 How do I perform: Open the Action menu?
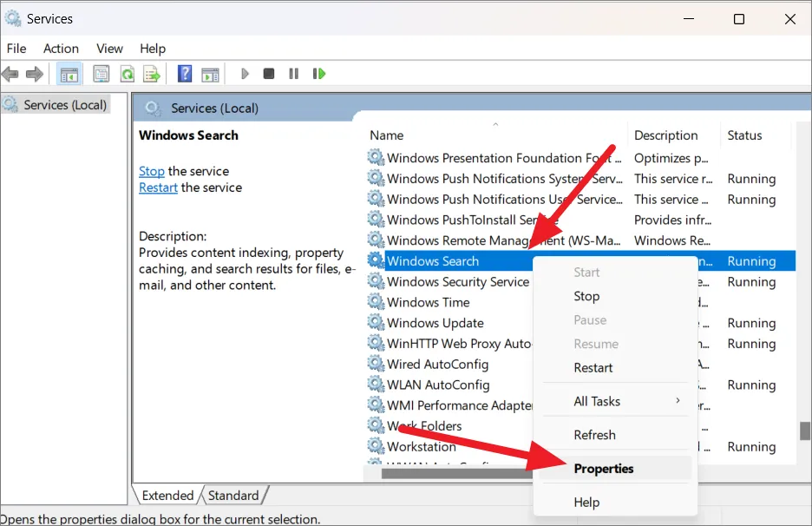(x=61, y=49)
